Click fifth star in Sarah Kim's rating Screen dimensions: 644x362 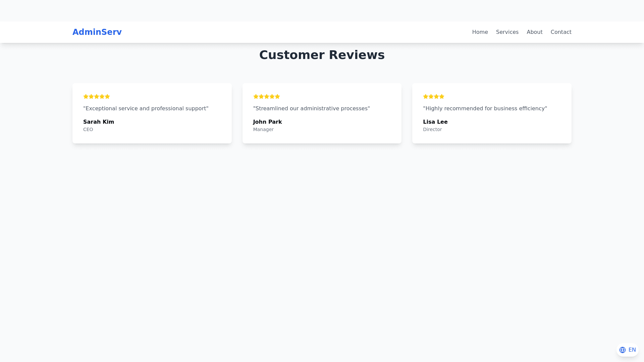pos(107,97)
